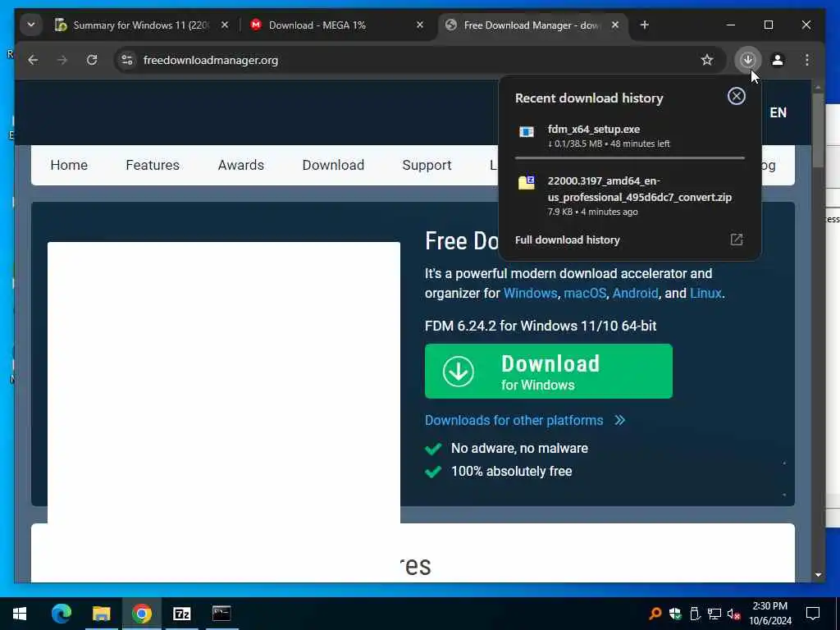Click the orange search tray icon
Image resolution: width=840 pixels, height=630 pixels.
(655, 614)
